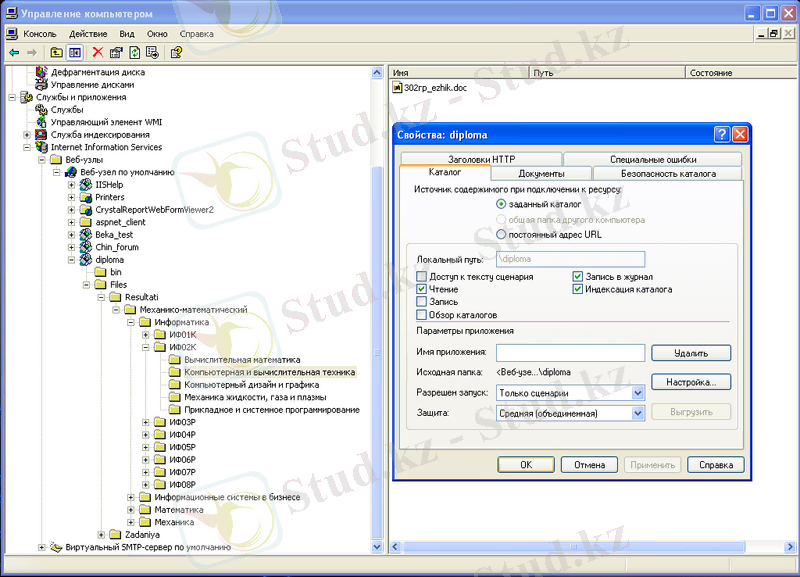
Task: Click the red Delete toolbar icon
Action: coord(97,52)
